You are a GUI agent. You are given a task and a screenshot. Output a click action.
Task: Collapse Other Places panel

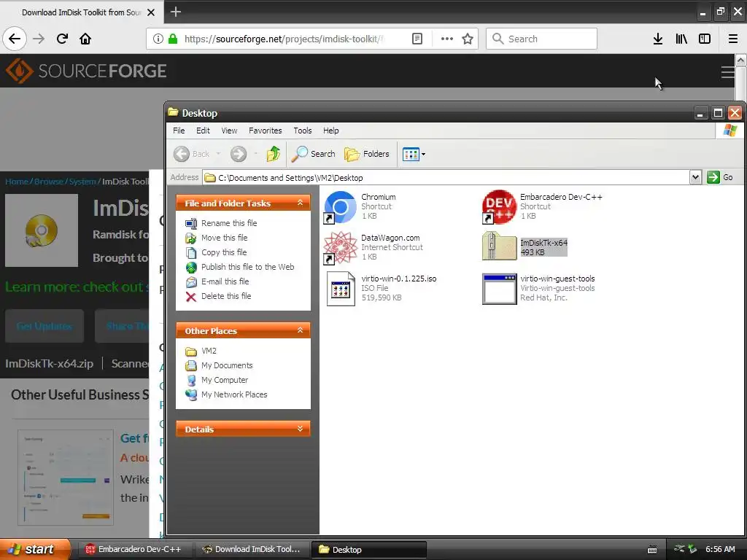click(300, 330)
